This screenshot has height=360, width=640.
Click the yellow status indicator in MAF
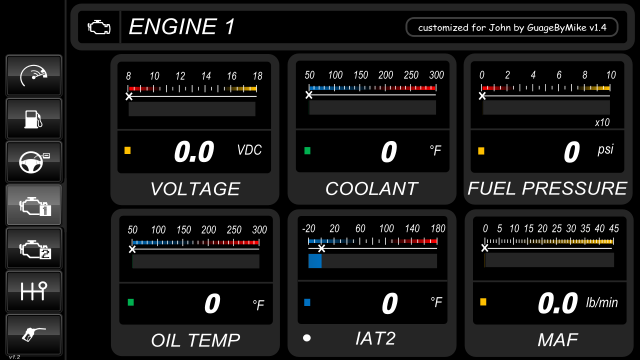483,302
